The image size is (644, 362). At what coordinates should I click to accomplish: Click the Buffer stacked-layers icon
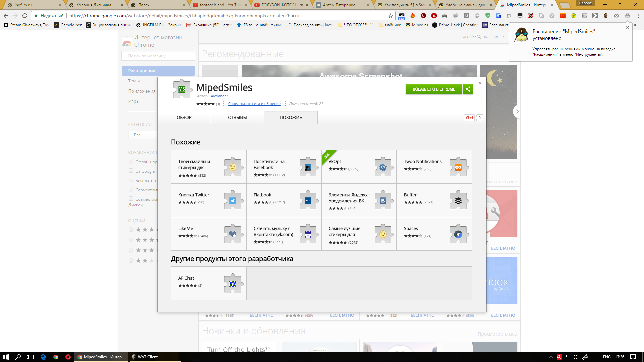click(x=458, y=201)
